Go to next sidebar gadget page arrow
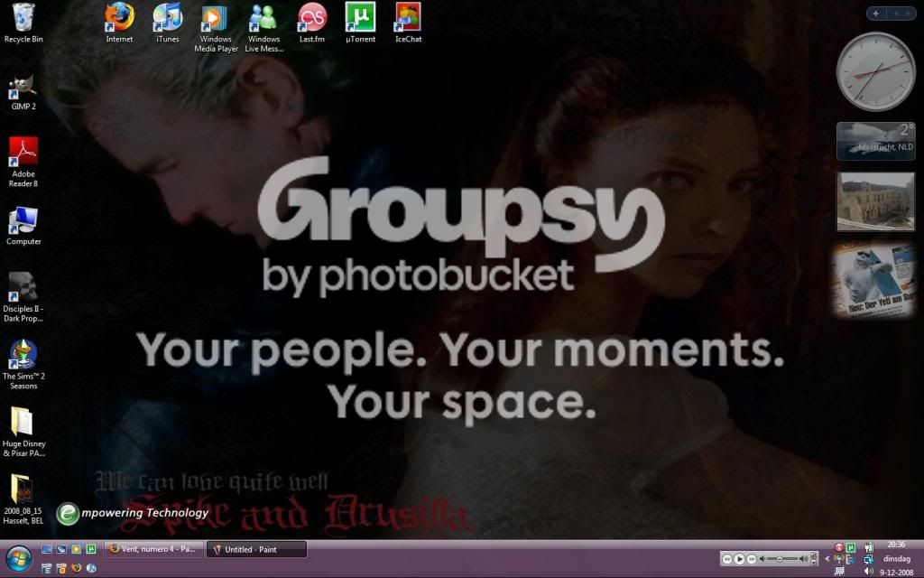 point(908,13)
